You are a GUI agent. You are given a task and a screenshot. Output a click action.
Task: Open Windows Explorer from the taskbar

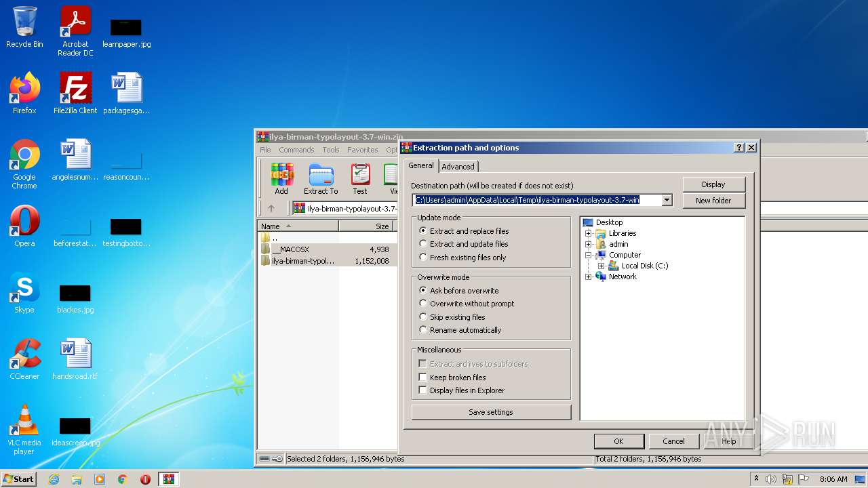pos(77,479)
